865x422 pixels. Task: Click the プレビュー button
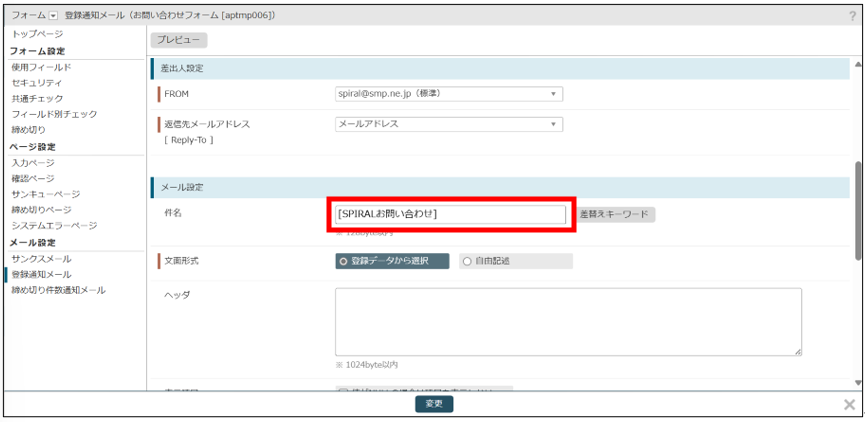[179, 40]
